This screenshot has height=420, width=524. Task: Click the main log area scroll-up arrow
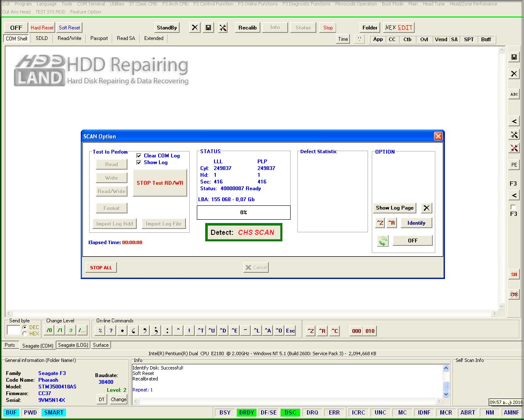[501, 51]
